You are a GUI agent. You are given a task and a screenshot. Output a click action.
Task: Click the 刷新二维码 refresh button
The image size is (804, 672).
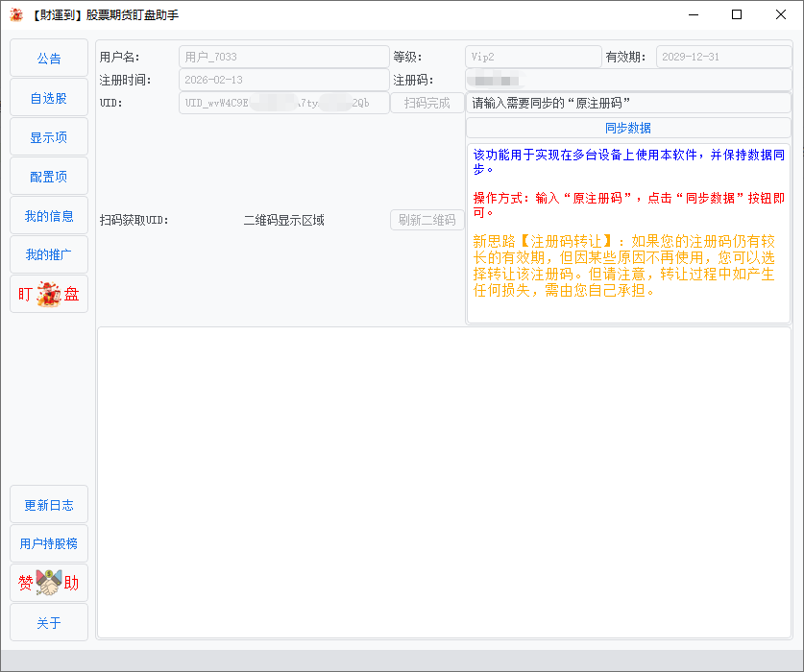click(426, 220)
